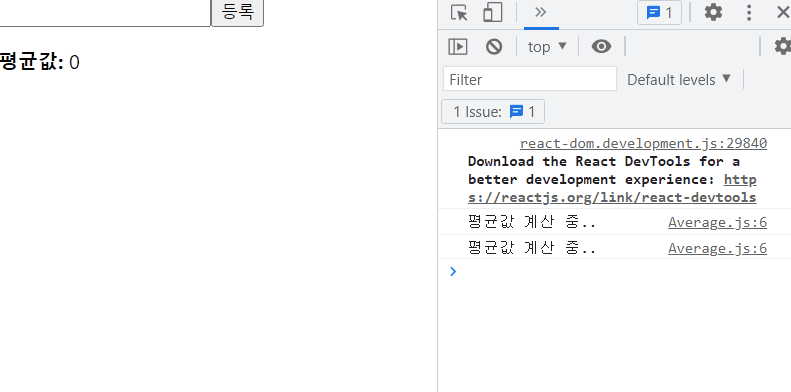Select the 평균값: 0 text on the page
This screenshot has width=791, height=392.
(x=39, y=62)
